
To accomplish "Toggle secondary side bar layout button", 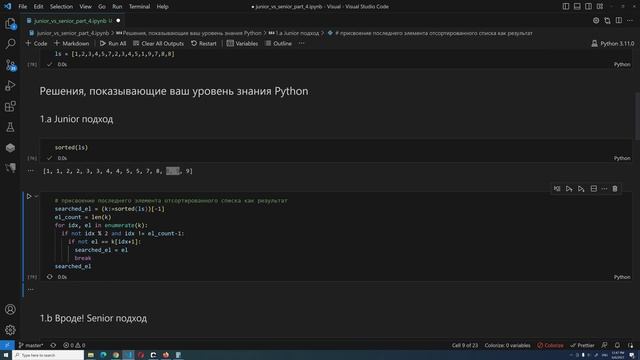I will tap(589, 7).
